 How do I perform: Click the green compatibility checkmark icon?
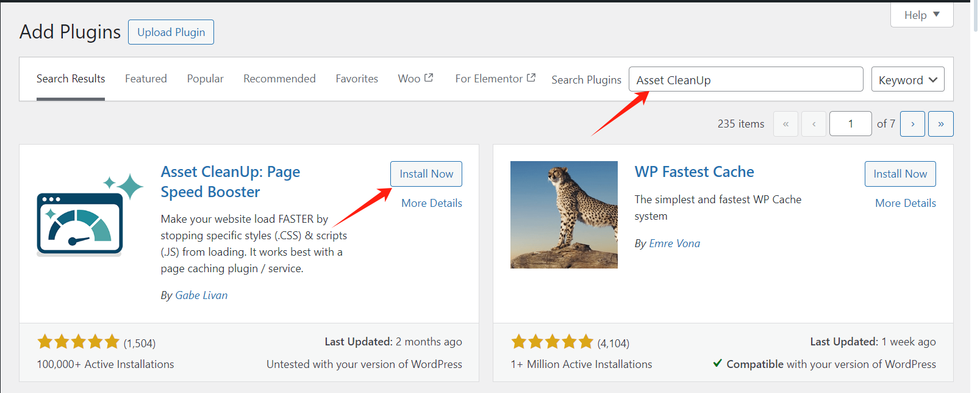tap(718, 364)
